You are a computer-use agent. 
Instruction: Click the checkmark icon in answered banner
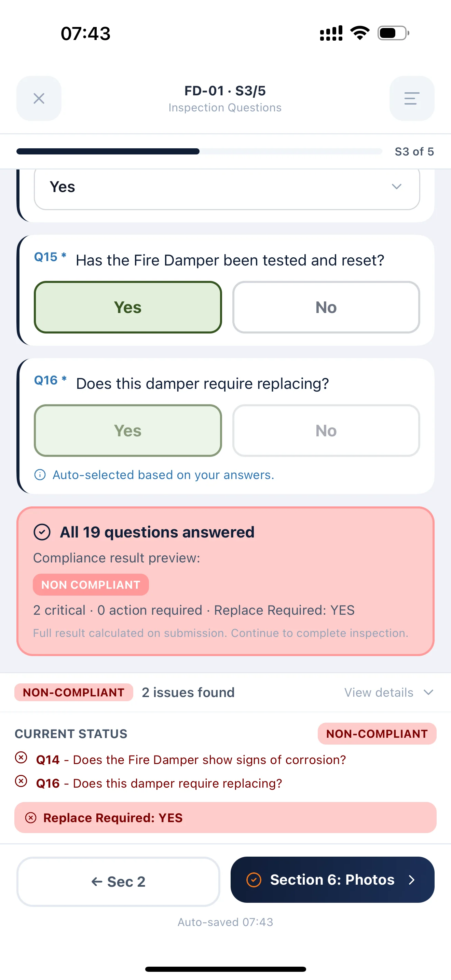click(43, 532)
